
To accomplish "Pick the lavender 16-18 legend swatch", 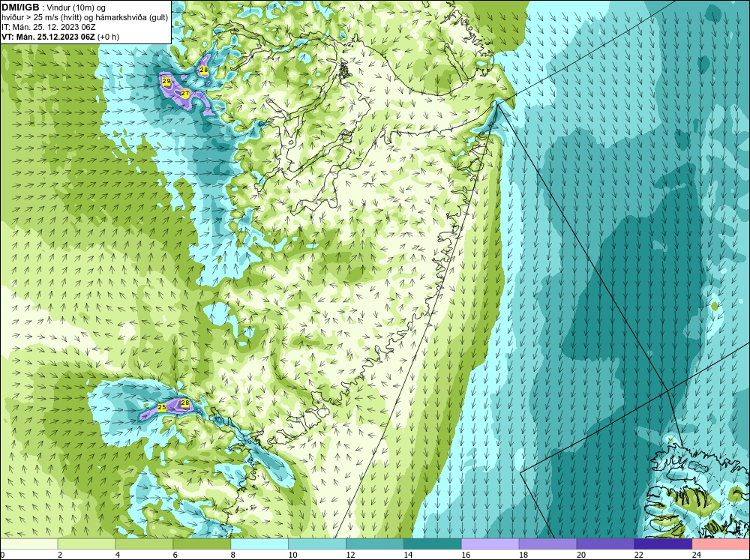I will point(490,544).
